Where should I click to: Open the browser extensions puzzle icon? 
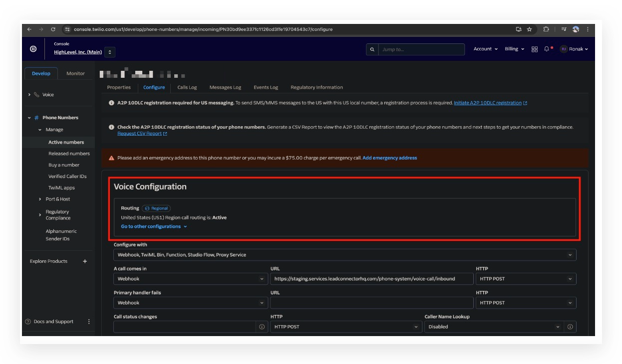click(x=546, y=29)
